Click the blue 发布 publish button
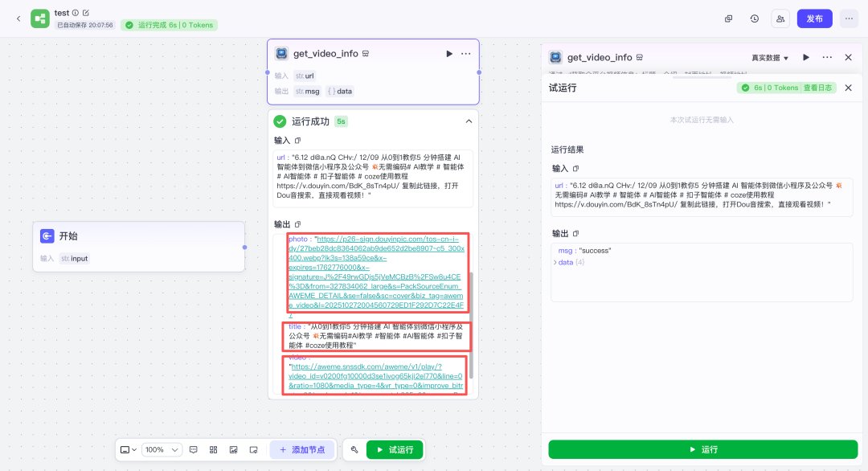The height and width of the screenshot is (471, 868). coord(814,18)
